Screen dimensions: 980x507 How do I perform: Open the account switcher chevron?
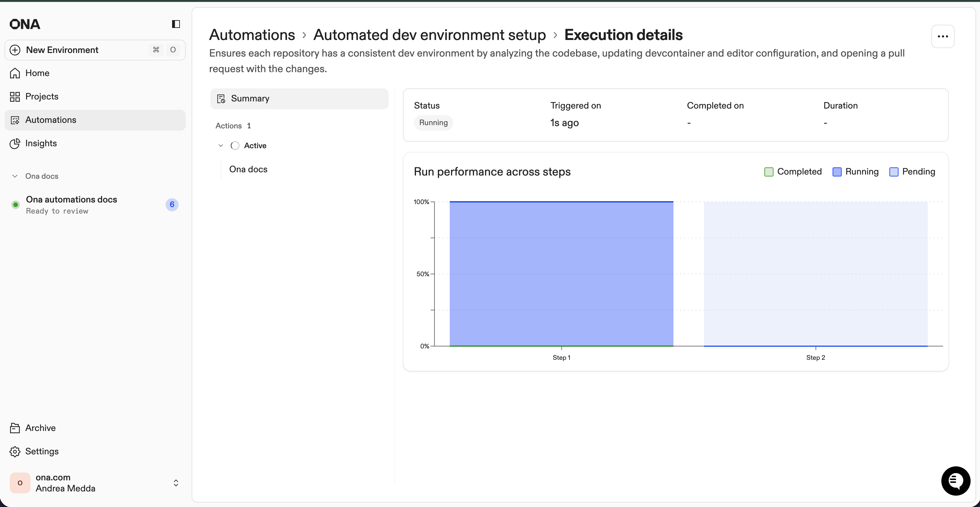pyautogui.click(x=176, y=483)
